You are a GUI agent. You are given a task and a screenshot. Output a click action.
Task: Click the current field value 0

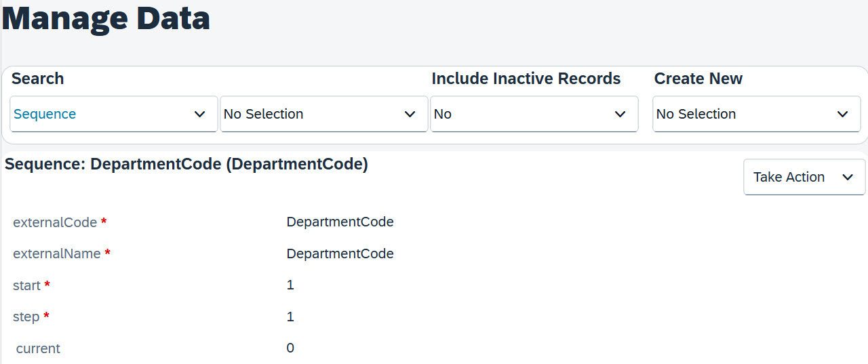click(290, 348)
